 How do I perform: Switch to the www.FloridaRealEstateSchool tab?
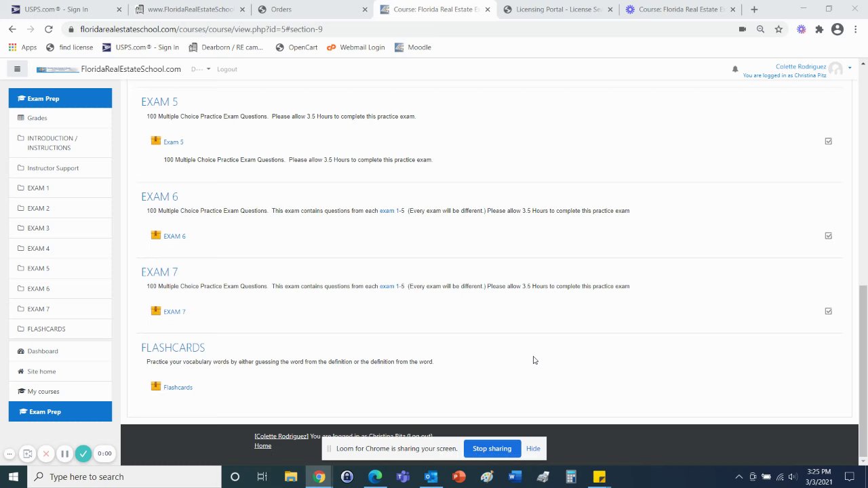[x=189, y=9]
